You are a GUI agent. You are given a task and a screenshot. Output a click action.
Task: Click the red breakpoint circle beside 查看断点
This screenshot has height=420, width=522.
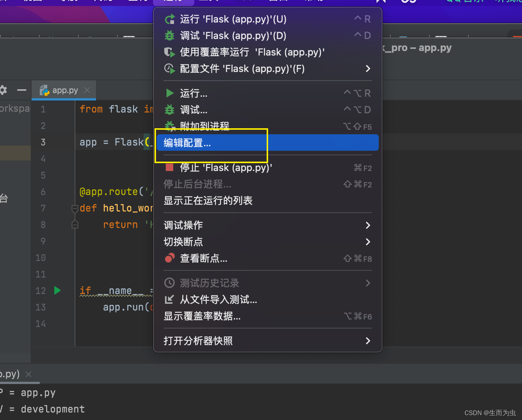(169, 258)
